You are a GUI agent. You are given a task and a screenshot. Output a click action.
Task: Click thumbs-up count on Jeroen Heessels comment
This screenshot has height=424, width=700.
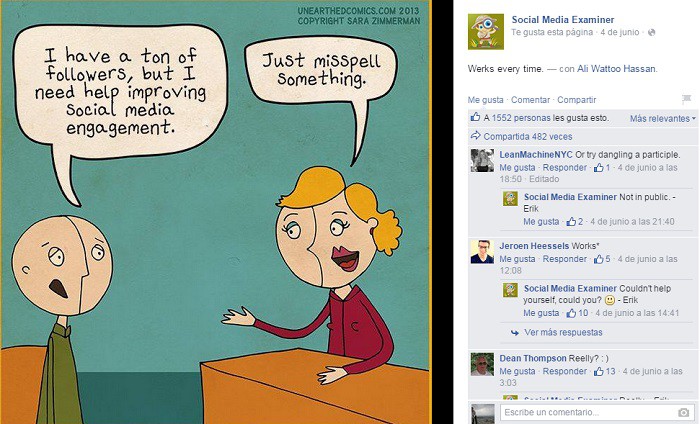pyautogui.click(x=608, y=259)
